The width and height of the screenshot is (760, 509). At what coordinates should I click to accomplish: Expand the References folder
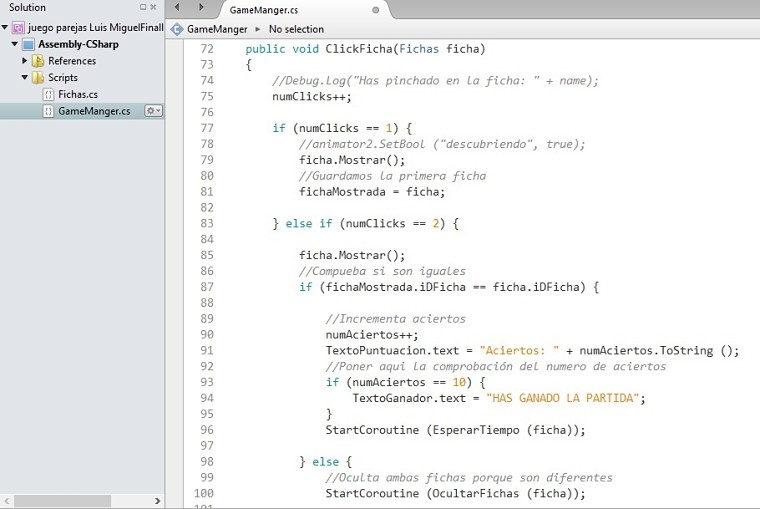click(25, 61)
